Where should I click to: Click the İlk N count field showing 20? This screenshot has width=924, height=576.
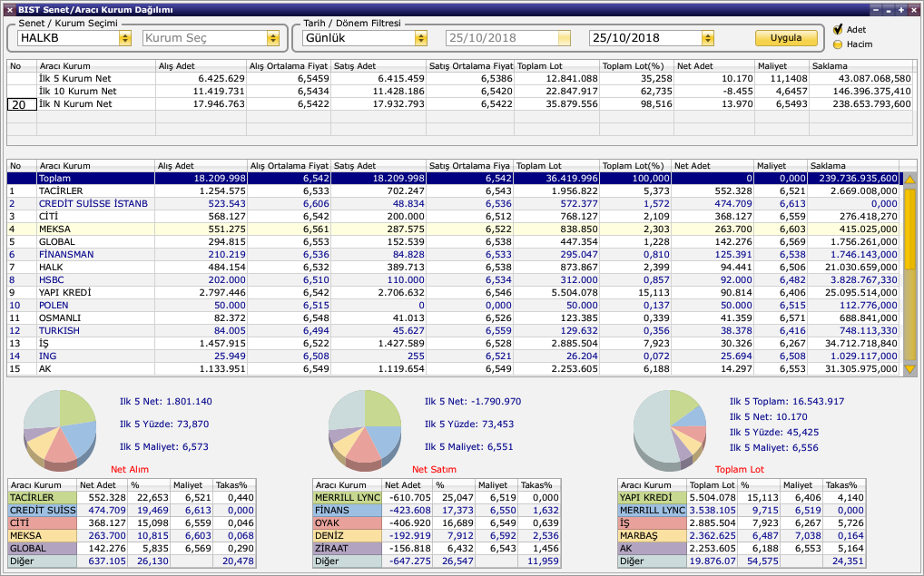coord(22,104)
